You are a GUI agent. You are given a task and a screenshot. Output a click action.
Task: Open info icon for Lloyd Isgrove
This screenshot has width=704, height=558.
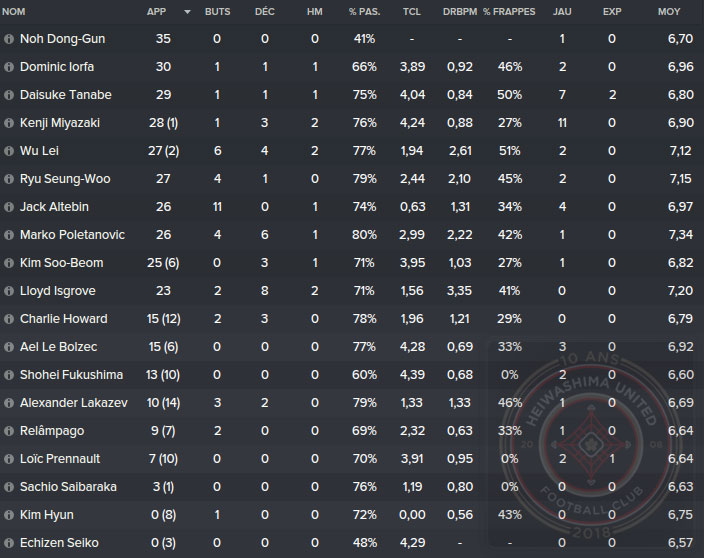9,291
